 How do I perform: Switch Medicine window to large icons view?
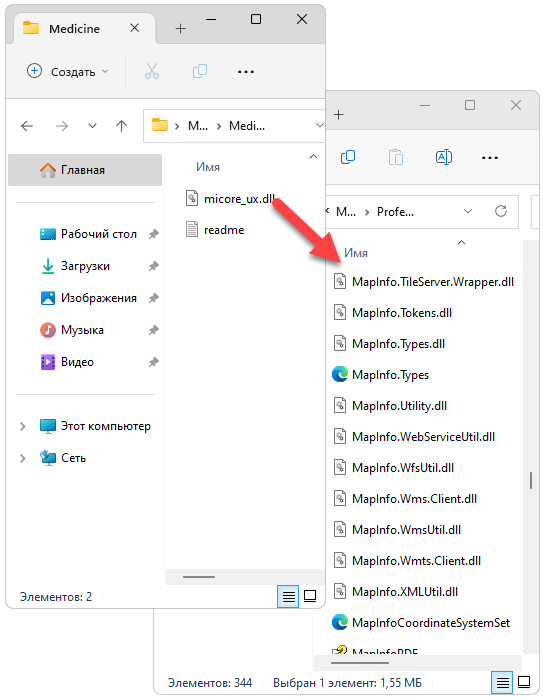pos(310,596)
